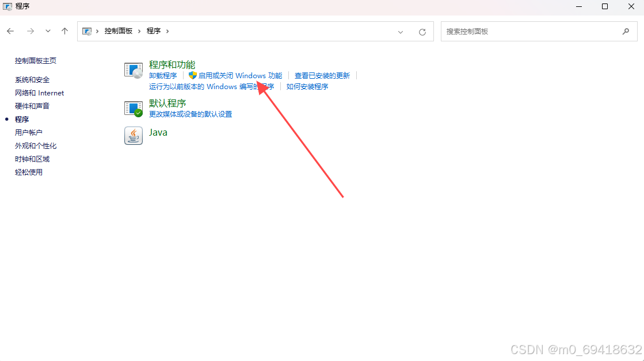
Task: Open 运行为以前版本的 Windows 编写的程序
Action: pyautogui.click(x=212, y=87)
